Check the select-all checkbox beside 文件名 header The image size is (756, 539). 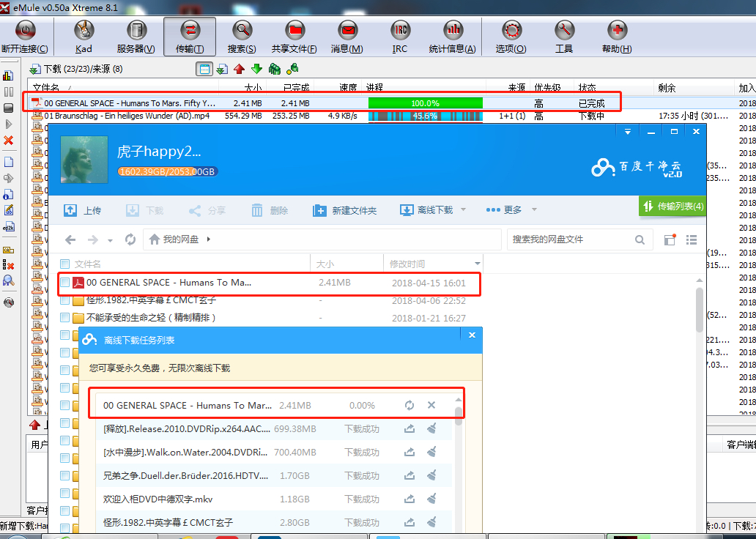click(64, 264)
